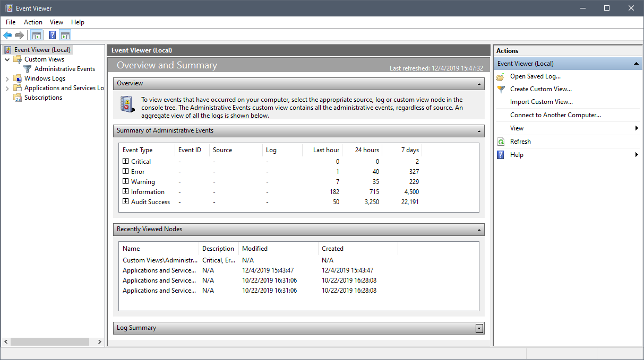The width and height of the screenshot is (644, 360).
Task: Click Connect to Another Computer... action
Action: pos(555,115)
